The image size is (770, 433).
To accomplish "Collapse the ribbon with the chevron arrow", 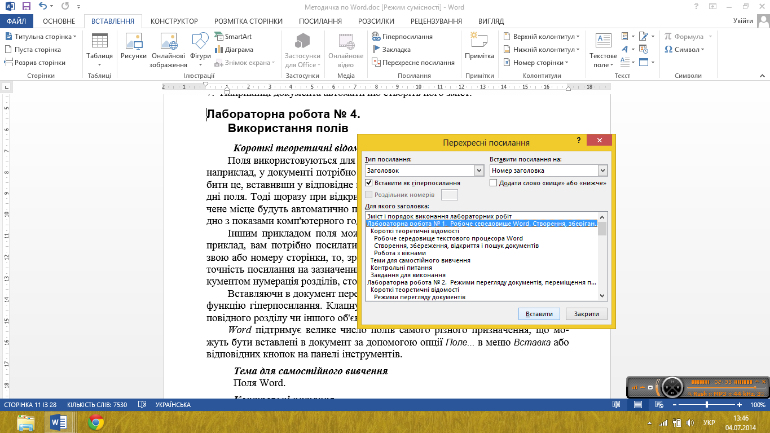I will pyautogui.click(x=762, y=76).
